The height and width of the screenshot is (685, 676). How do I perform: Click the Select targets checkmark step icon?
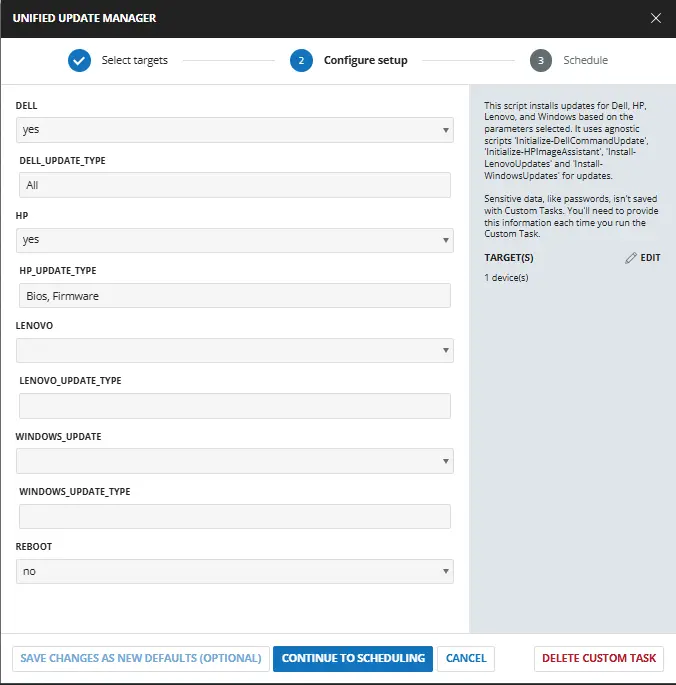coord(79,60)
